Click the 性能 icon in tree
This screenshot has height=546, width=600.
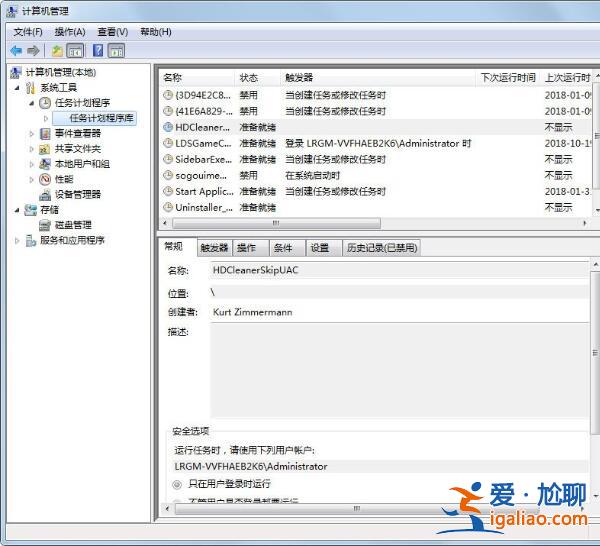(x=45, y=179)
